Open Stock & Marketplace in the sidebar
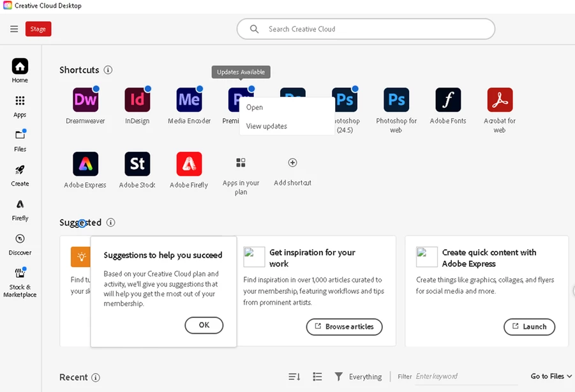Screen dimensions: 575x392 (20, 282)
